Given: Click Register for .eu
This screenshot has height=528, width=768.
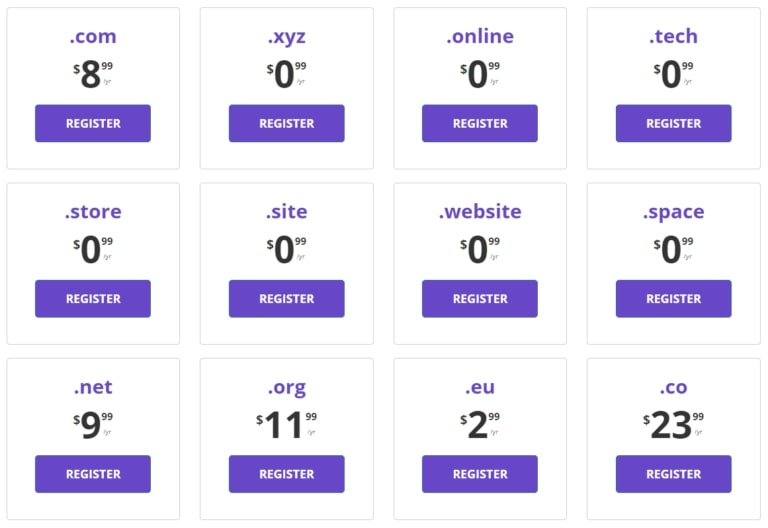Looking at the screenshot, I should click(x=480, y=474).
